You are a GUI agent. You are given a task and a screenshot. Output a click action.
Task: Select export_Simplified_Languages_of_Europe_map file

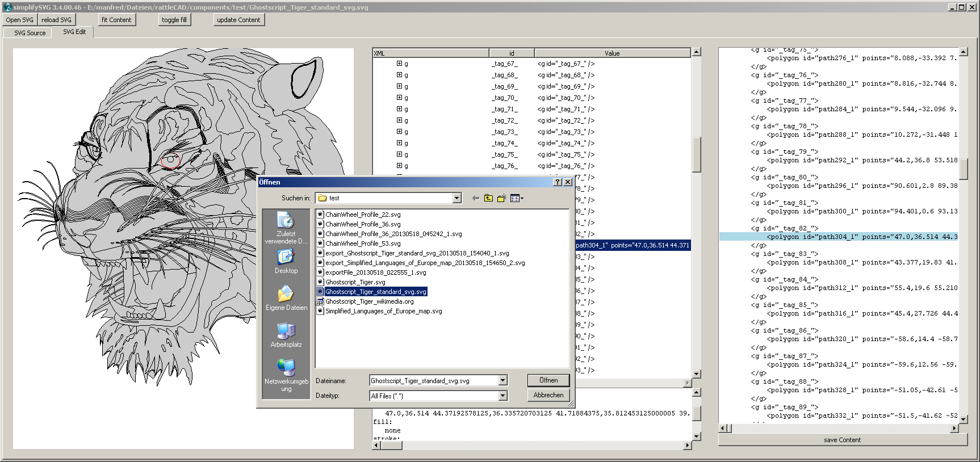[425, 263]
